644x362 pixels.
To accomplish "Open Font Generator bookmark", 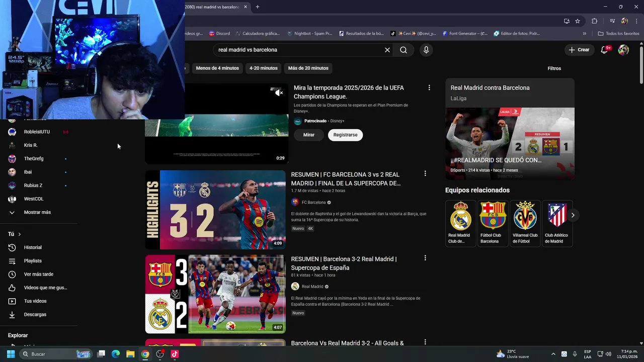I will point(465,34).
